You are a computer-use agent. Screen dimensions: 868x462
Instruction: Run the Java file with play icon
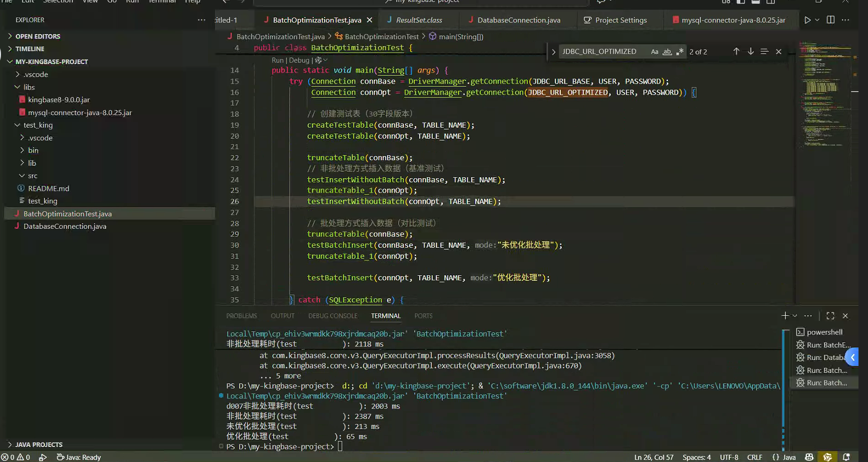pyautogui.click(x=807, y=20)
